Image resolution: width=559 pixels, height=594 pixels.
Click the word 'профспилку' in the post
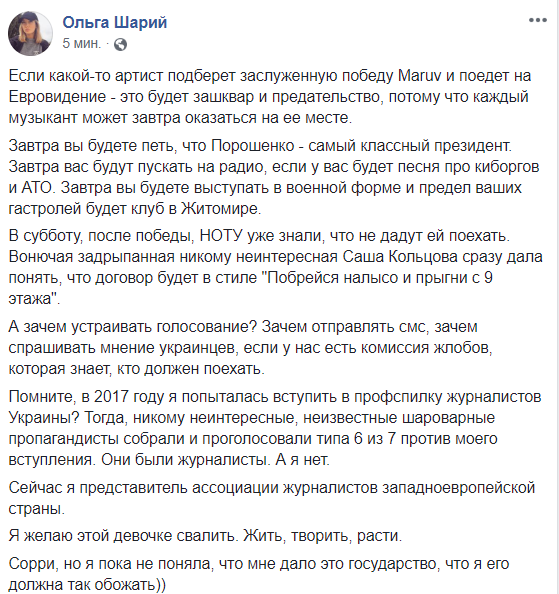[x=398, y=397]
